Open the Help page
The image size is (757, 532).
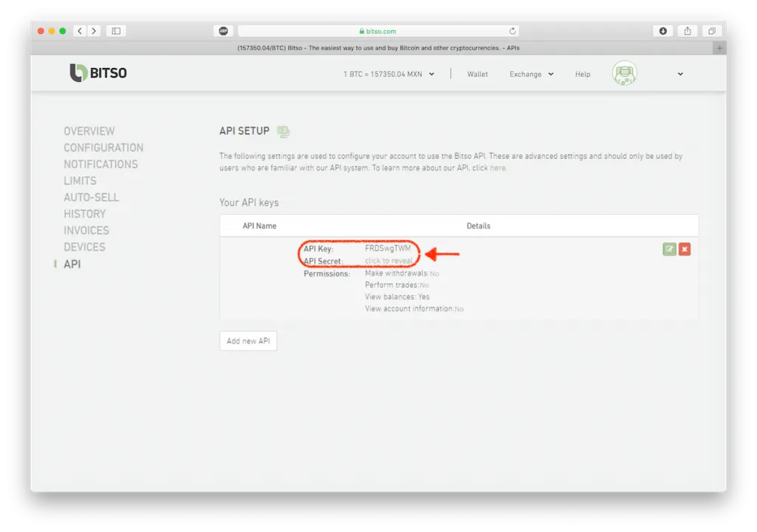(x=583, y=74)
